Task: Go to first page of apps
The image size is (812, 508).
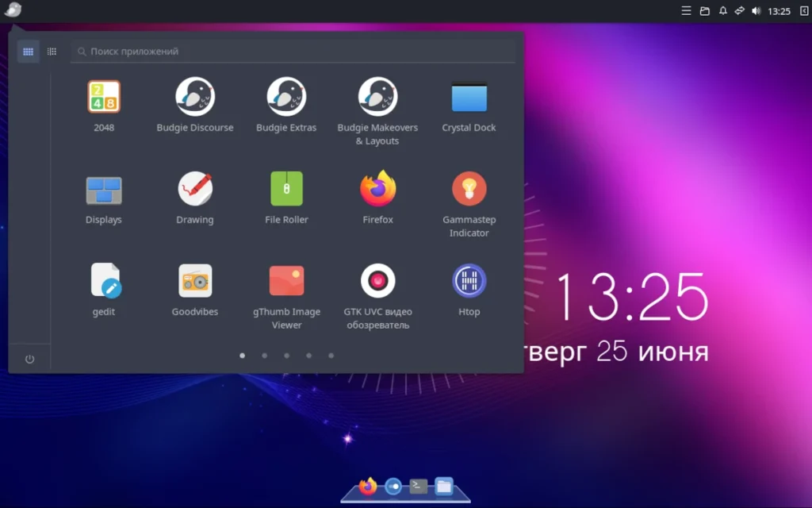Action: 243,356
